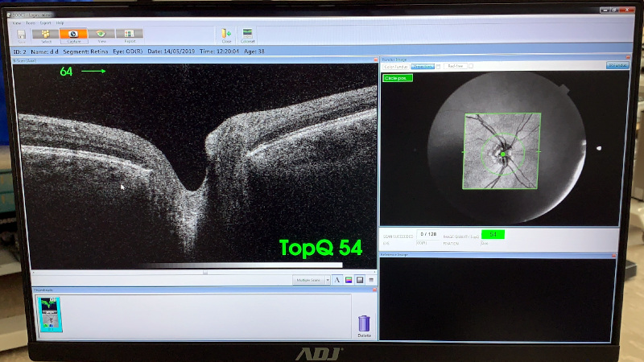644x362 pixels.
Task: Open the Export menu
Action: point(44,23)
